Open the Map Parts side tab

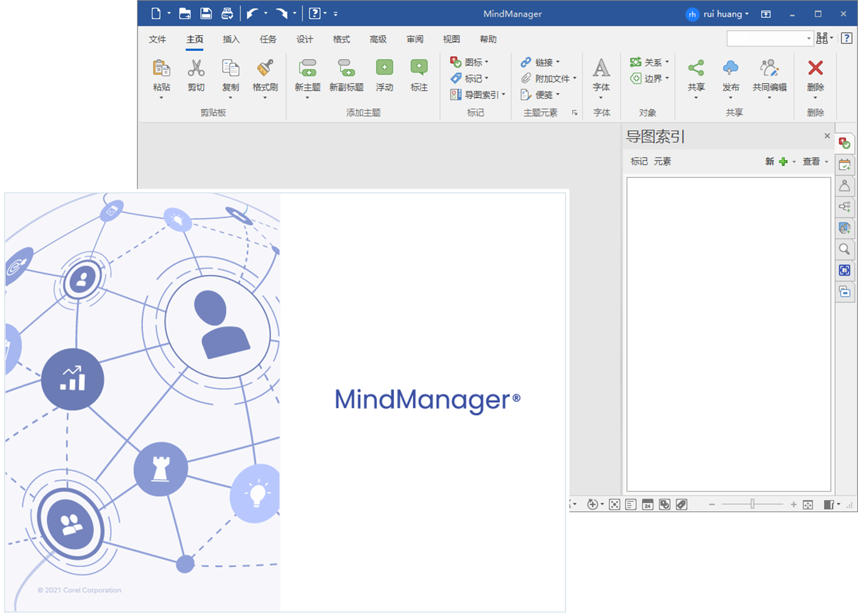tap(845, 207)
